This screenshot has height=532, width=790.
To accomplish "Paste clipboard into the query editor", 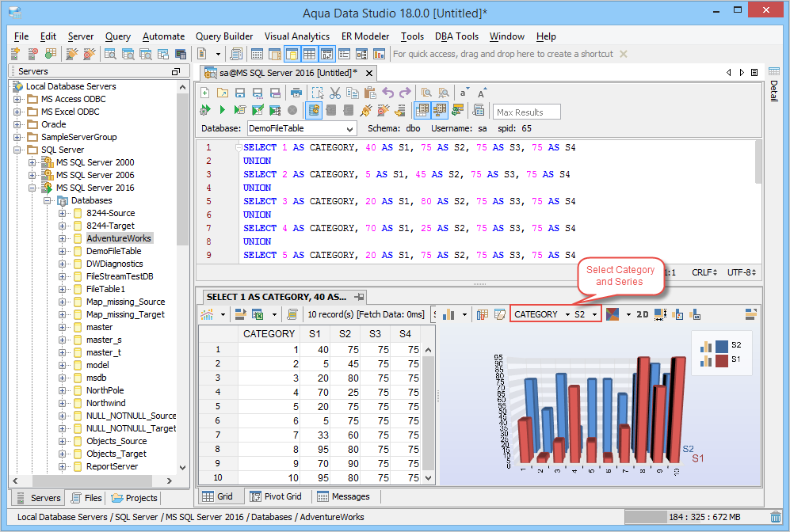I will click(370, 93).
